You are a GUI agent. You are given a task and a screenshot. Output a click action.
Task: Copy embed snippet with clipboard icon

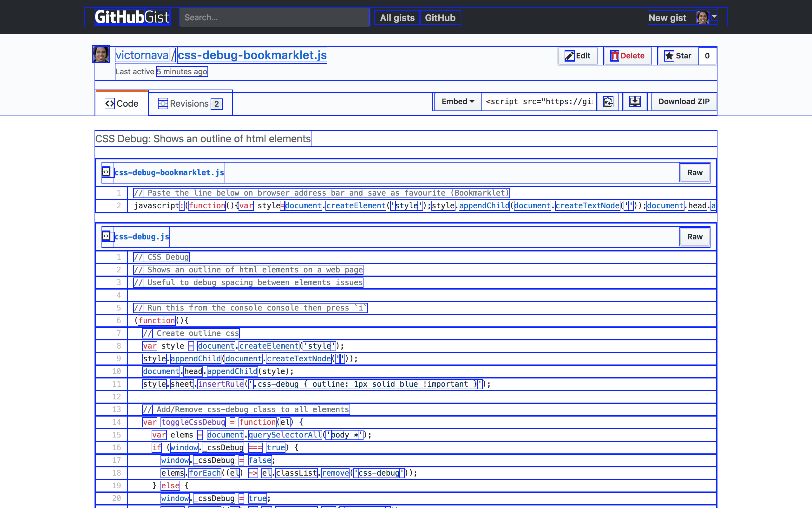[608, 102]
